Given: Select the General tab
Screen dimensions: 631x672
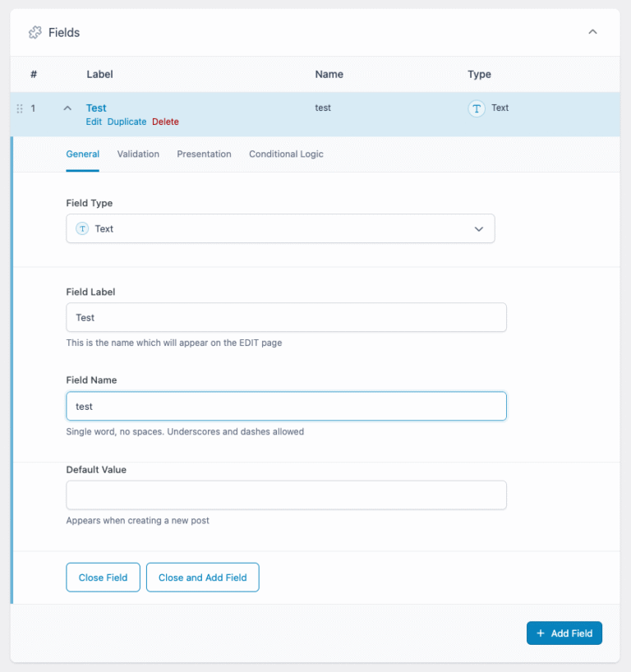Looking at the screenshot, I should 83,154.
